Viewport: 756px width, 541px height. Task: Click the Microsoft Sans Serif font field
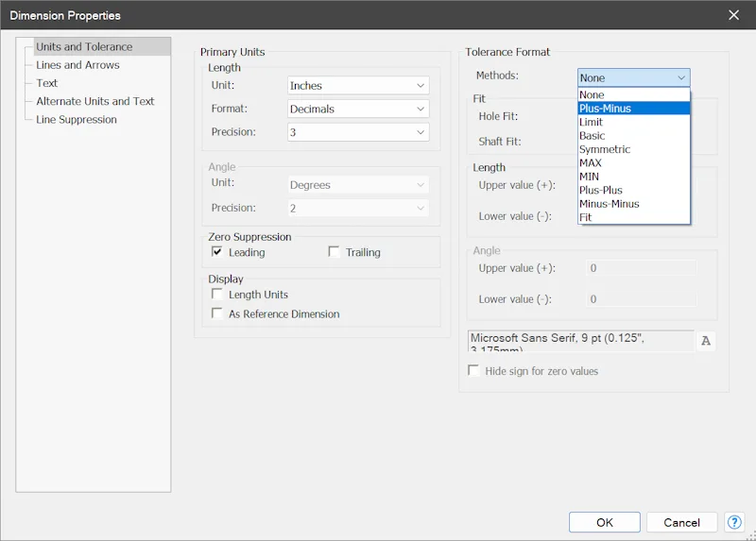coord(580,341)
